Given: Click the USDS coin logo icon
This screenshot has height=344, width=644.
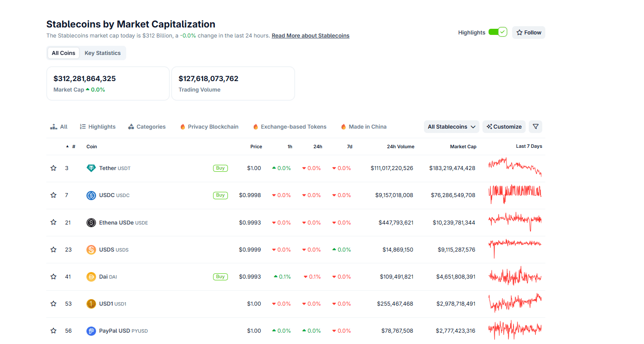Looking at the screenshot, I should (91, 250).
